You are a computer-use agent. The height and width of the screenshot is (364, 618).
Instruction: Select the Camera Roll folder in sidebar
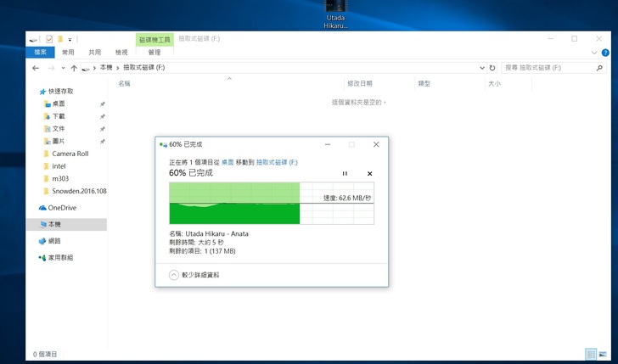pyautogui.click(x=70, y=154)
